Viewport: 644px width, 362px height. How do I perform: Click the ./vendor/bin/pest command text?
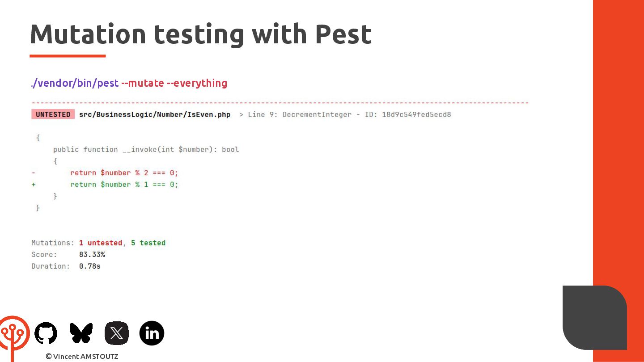click(75, 83)
